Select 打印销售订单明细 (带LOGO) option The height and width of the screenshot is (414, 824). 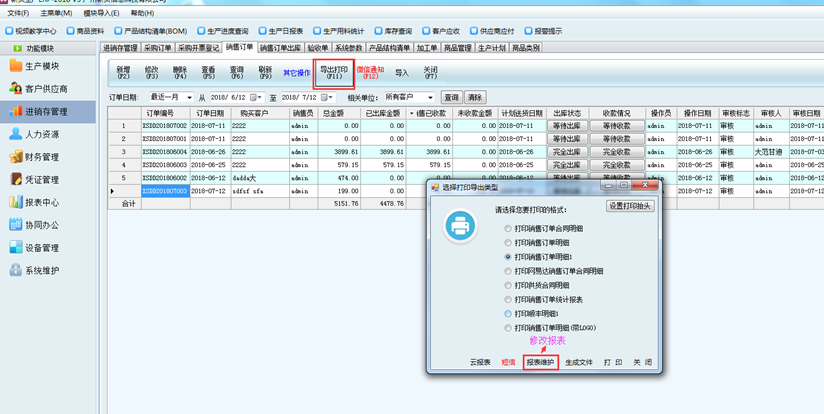click(x=509, y=327)
